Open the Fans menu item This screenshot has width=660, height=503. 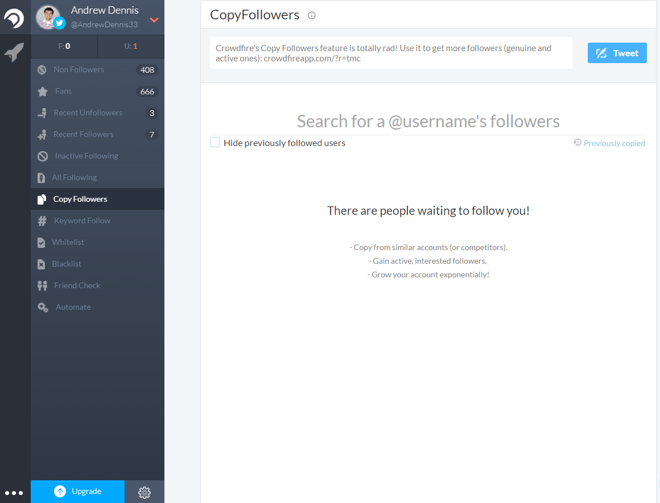98,91
